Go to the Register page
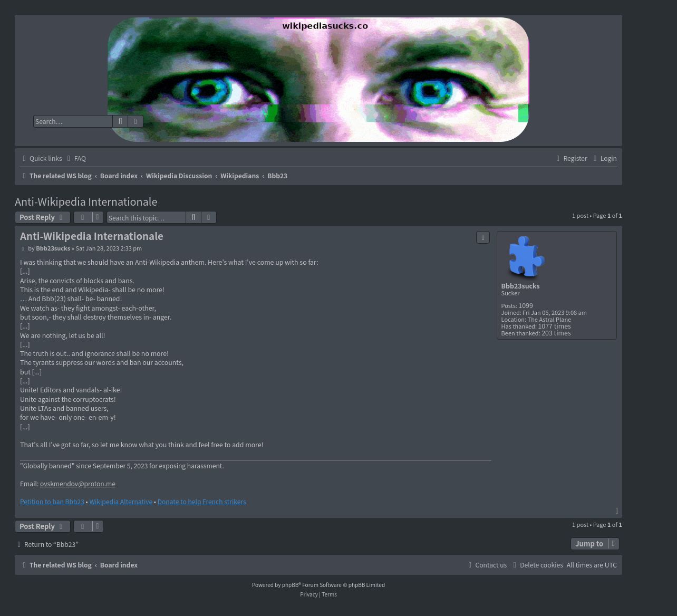The height and width of the screenshot is (616, 677). [571, 158]
